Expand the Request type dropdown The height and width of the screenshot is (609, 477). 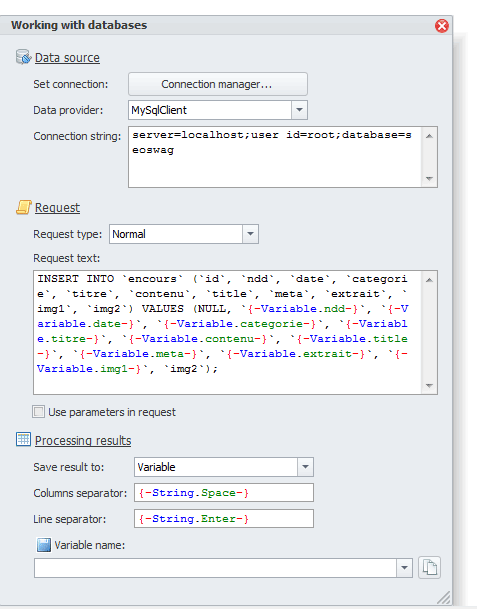(251, 234)
